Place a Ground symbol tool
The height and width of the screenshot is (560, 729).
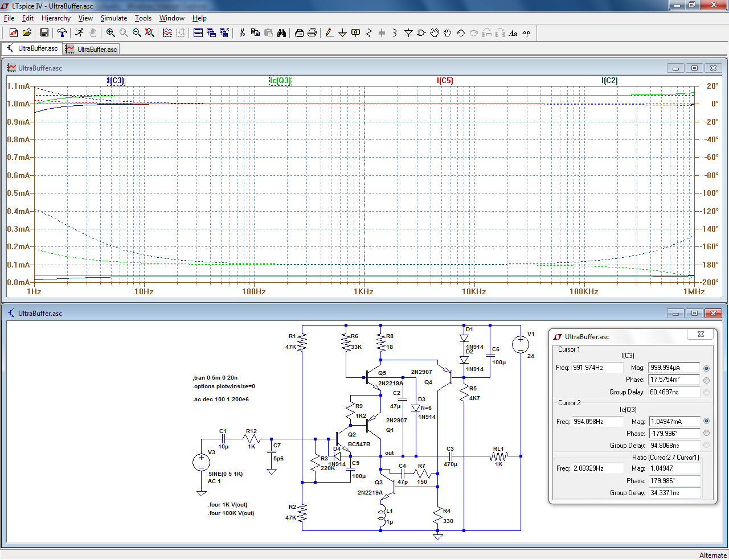click(x=343, y=33)
